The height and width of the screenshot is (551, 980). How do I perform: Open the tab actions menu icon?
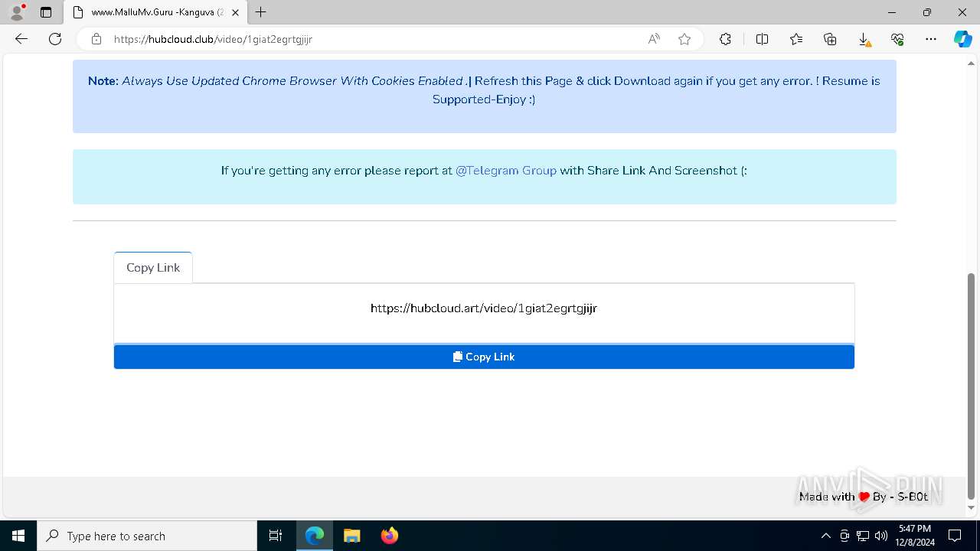click(46, 12)
